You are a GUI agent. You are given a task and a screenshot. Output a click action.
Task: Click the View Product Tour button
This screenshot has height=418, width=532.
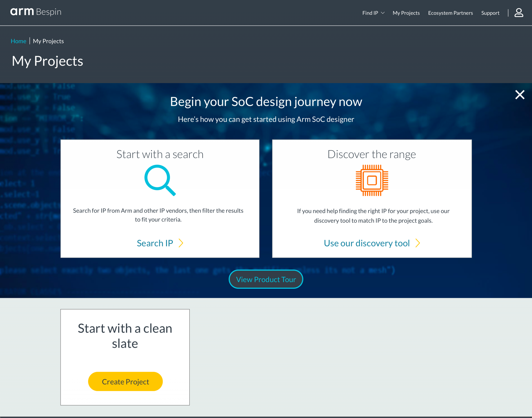[266, 279]
